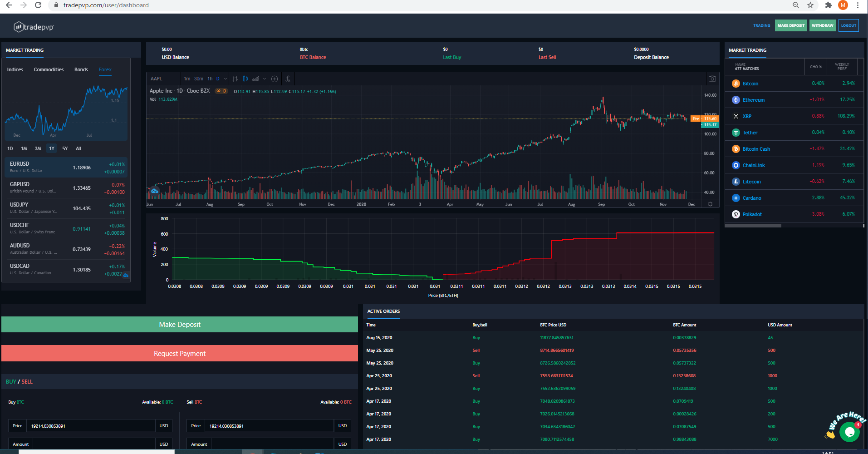Image resolution: width=868 pixels, height=454 pixels.
Task: Open the Chrome profile avatar
Action: tap(843, 5)
